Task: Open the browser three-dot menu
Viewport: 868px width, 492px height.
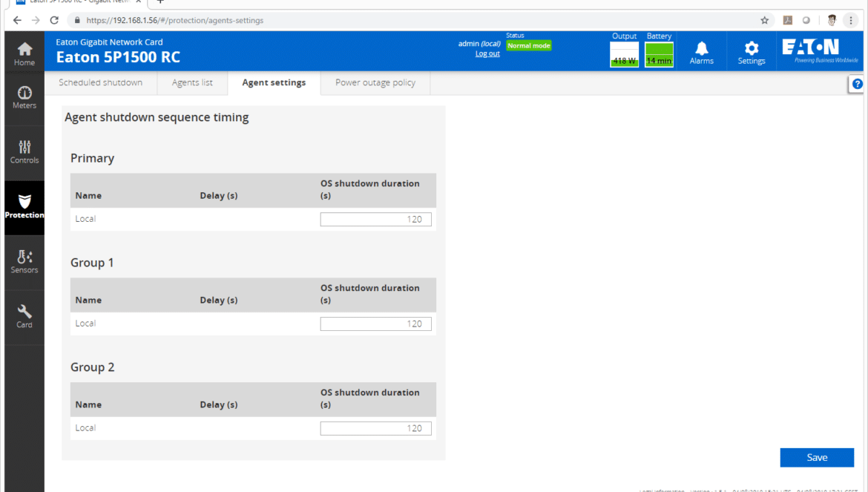Action: (851, 21)
